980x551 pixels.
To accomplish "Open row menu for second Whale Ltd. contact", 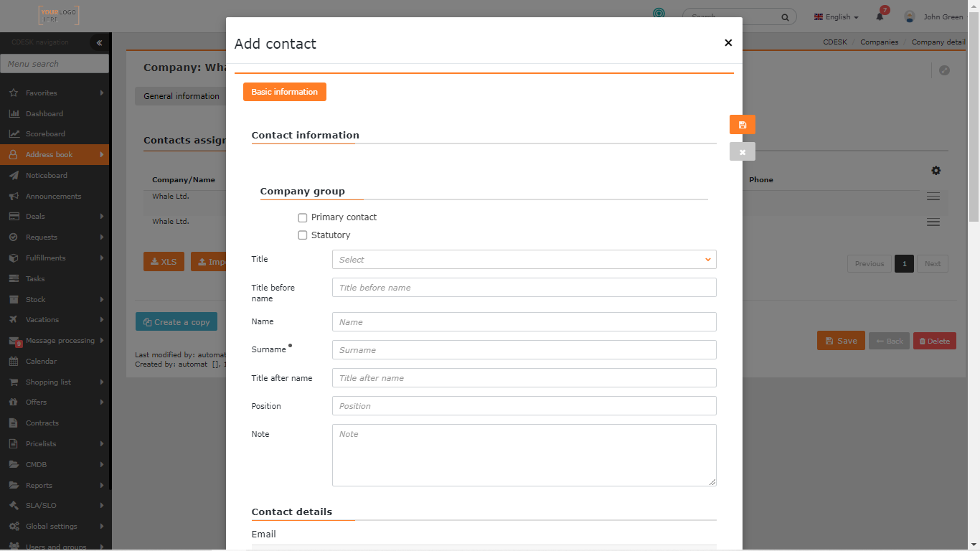I will pyautogui.click(x=933, y=222).
